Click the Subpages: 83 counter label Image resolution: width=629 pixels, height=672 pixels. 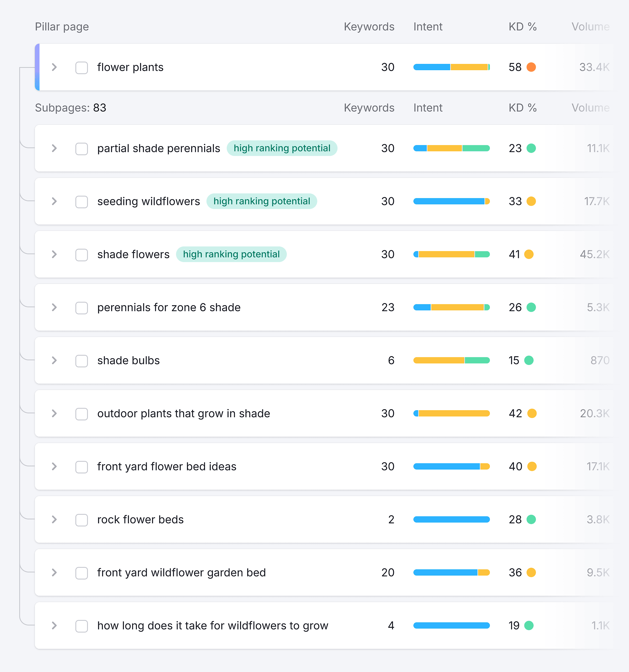[70, 108]
